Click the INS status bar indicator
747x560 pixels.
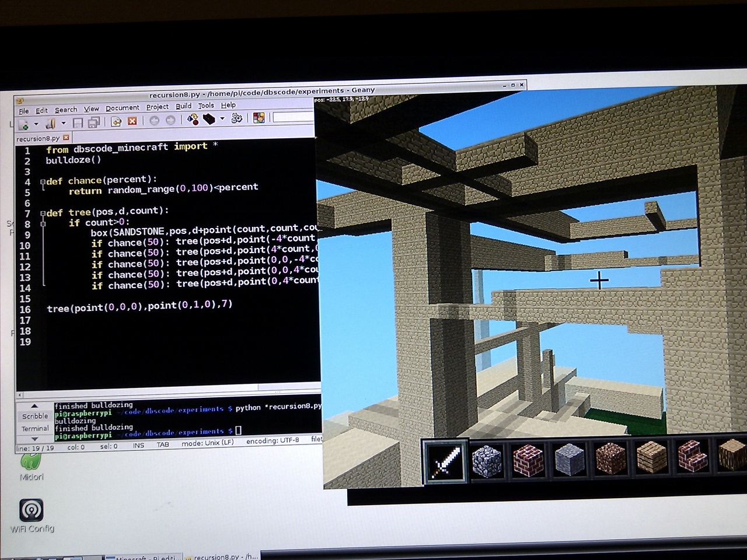[138, 445]
